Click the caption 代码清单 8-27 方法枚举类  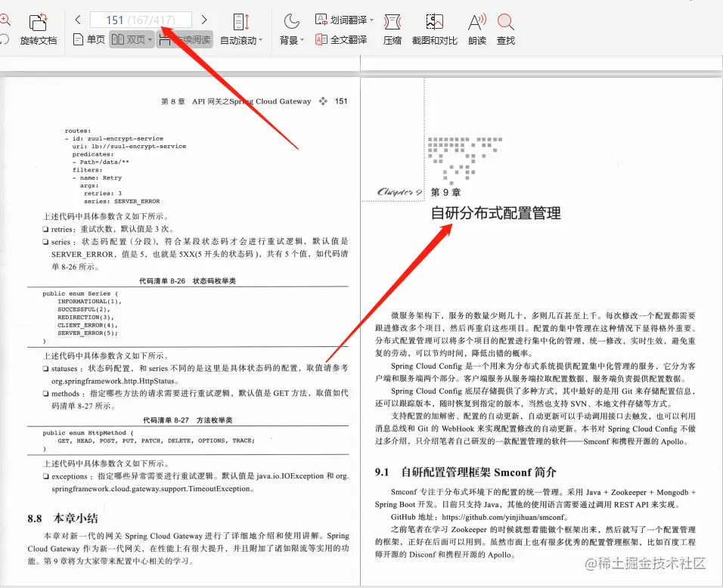[188, 419]
